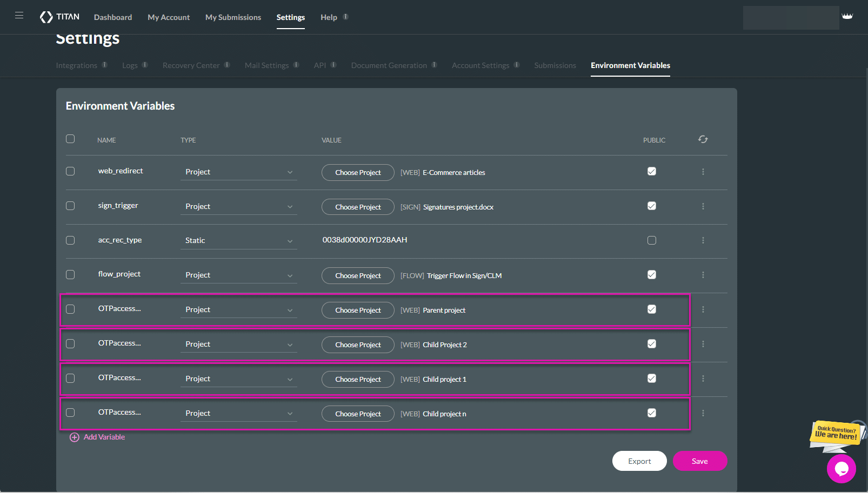The width and height of the screenshot is (868, 493).
Task: Open three-dot menu for acc_rec_type row
Action: pos(703,240)
